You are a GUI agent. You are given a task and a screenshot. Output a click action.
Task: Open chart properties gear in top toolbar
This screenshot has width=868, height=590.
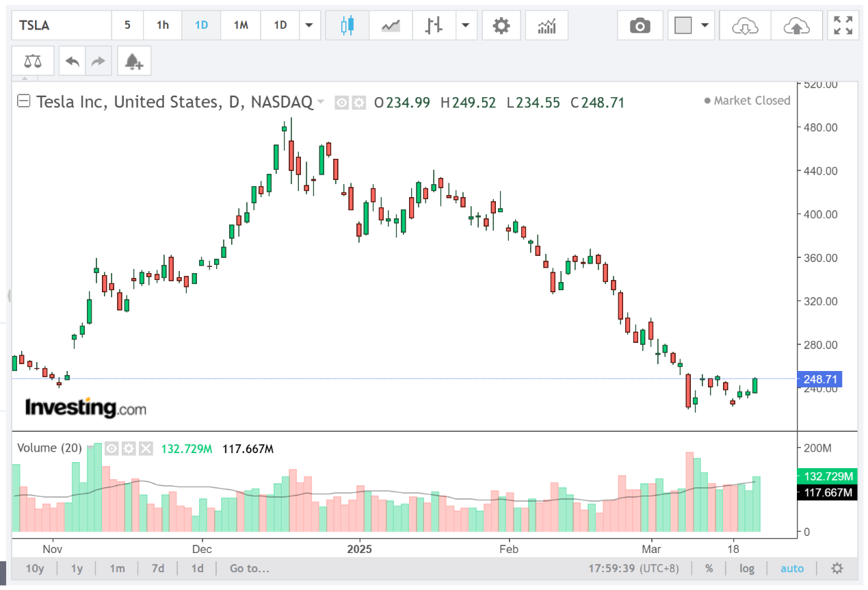click(x=501, y=26)
